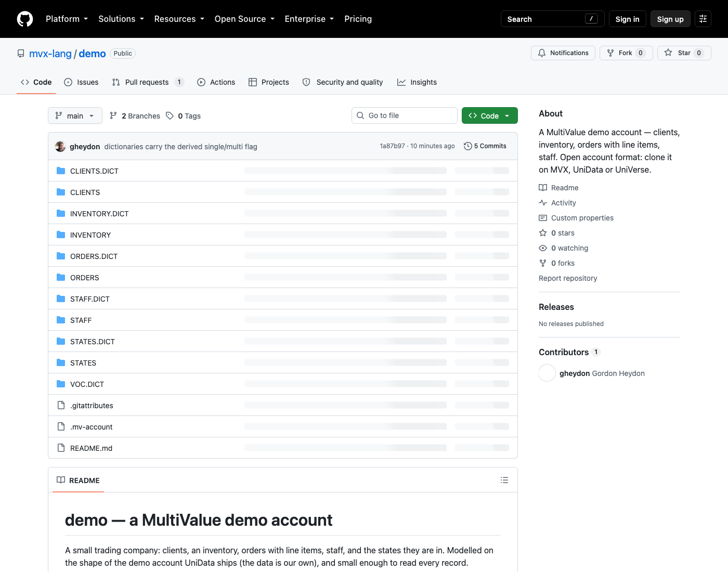Click the README.md file icon

(x=61, y=448)
